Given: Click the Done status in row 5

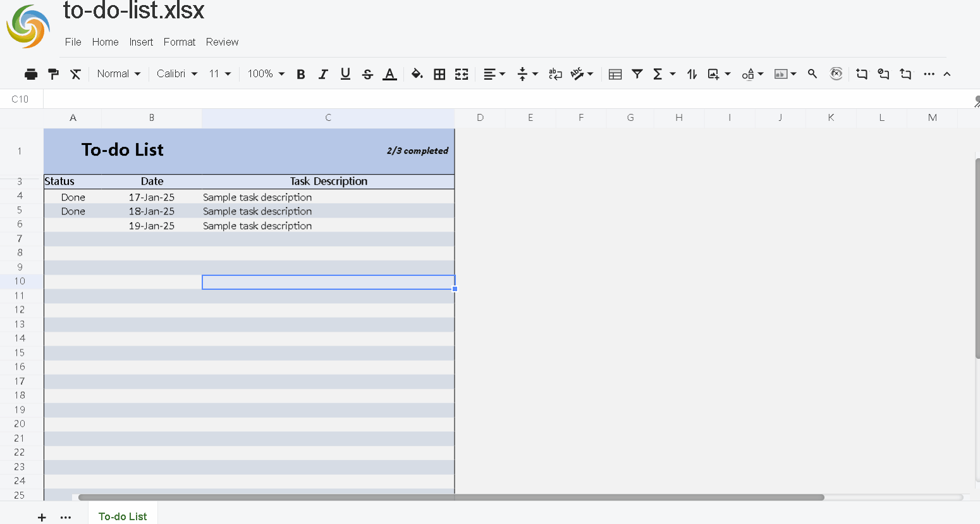Looking at the screenshot, I should [x=73, y=211].
